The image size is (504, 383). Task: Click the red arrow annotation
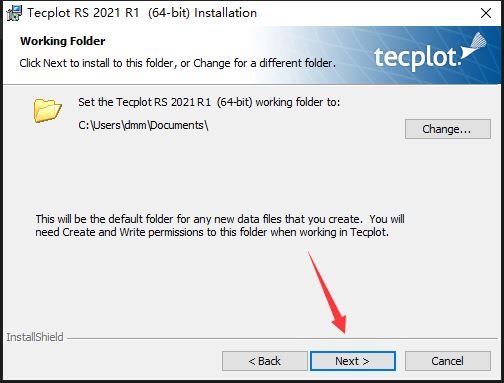click(327, 293)
